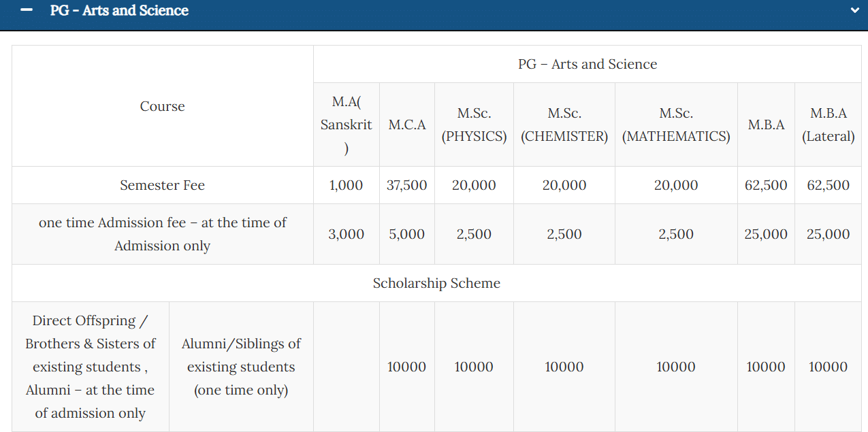The image size is (868, 432).
Task: Select the 37,500 M.C.A semester fee
Action: pos(407,185)
